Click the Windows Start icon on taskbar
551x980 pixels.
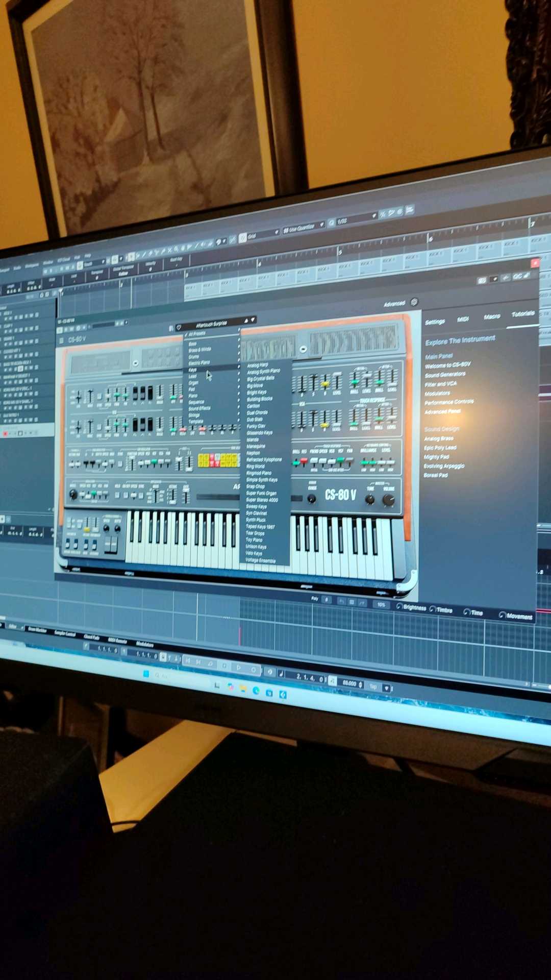tap(146, 674)
